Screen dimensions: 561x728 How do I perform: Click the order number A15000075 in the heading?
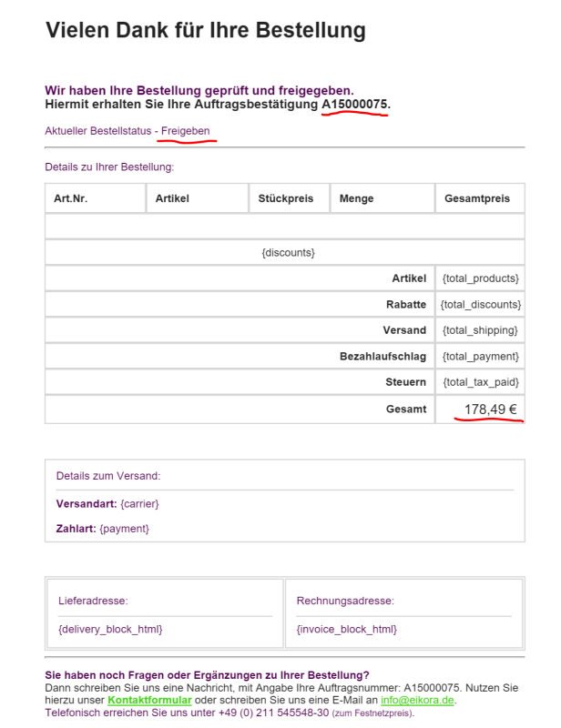pos(354,104)
